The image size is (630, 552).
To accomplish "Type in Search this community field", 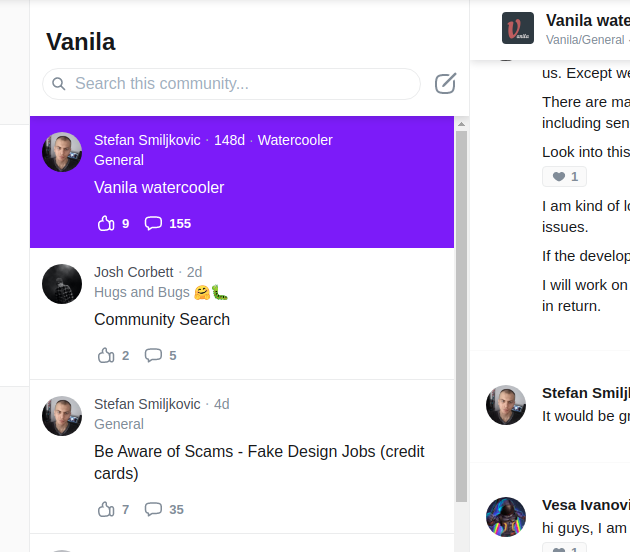I will pos(240,84).
